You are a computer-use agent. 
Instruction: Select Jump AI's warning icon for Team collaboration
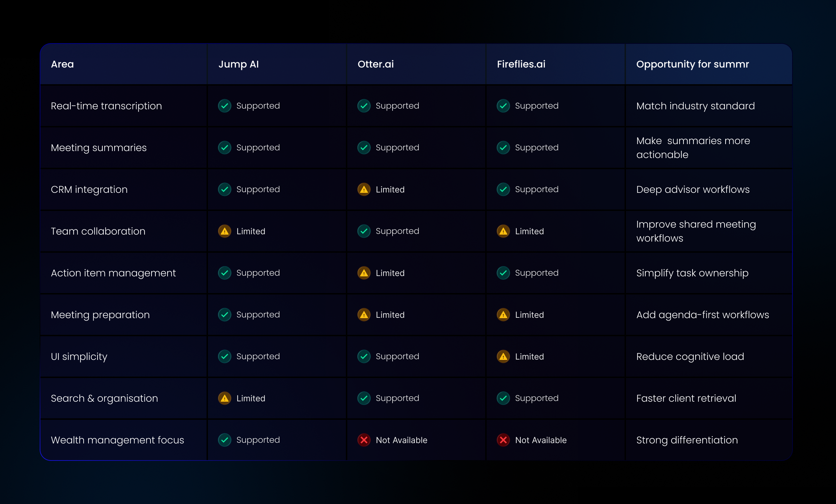pos(225,231)
